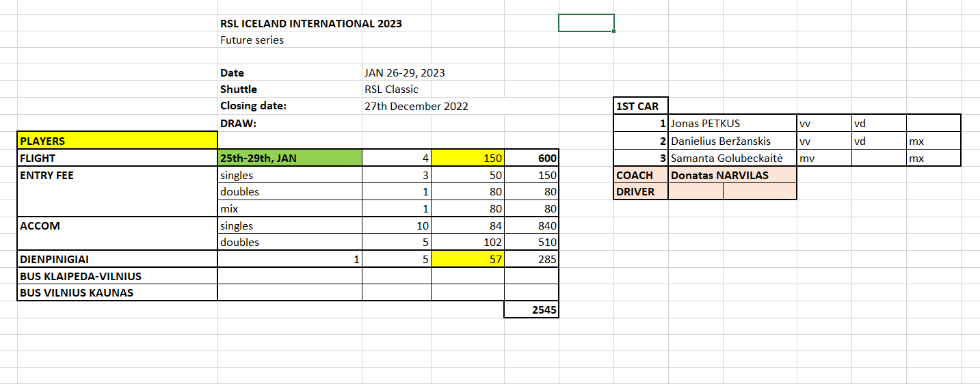
Task: Click the flight total cell 600
Action: [531, 158]
